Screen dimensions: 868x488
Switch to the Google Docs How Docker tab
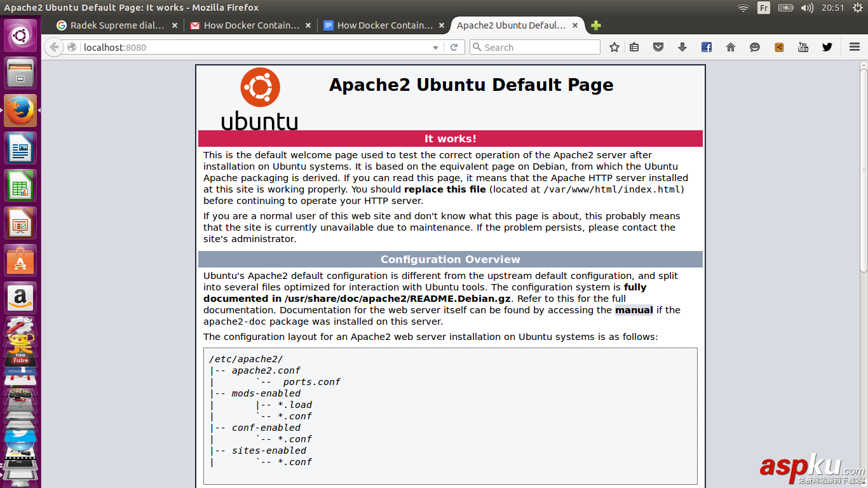pos(385,25)
